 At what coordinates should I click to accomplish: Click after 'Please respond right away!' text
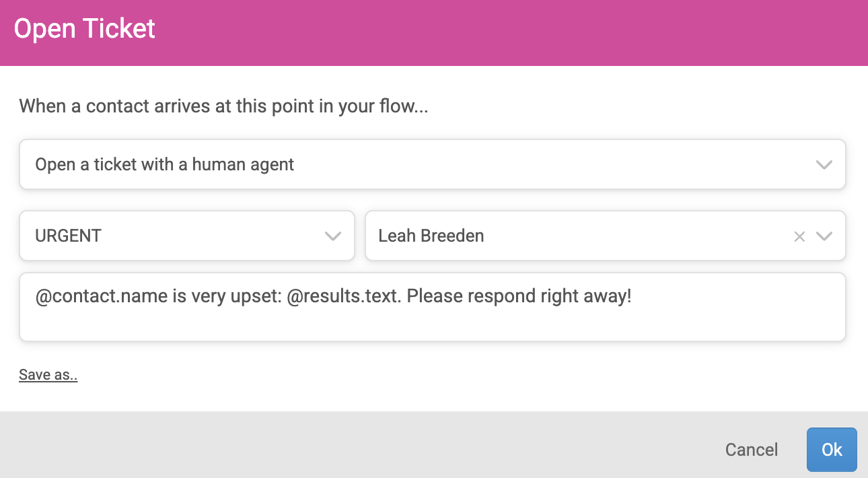coord(635,297)
